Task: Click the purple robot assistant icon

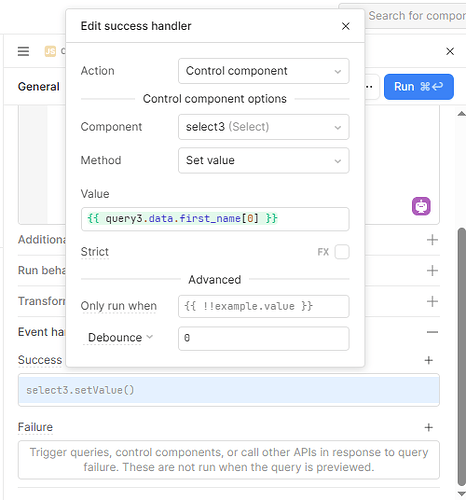Action: [x=421, y=206]
